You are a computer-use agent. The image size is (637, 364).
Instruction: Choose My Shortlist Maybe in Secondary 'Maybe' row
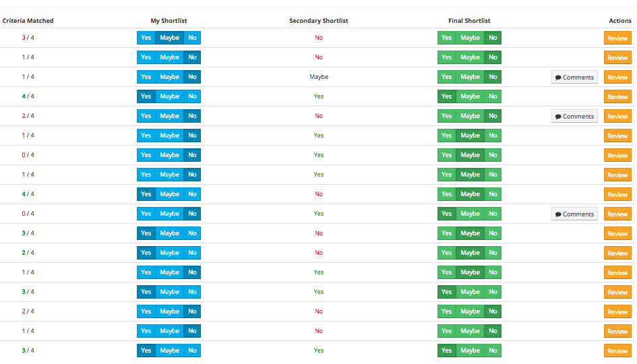[169, 77]
